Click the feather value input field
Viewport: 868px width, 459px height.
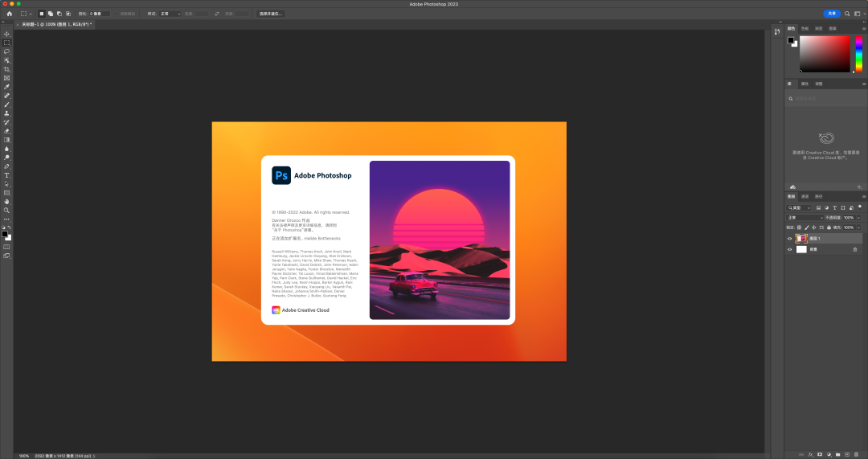pyautogui.click(x=100, y=14)
